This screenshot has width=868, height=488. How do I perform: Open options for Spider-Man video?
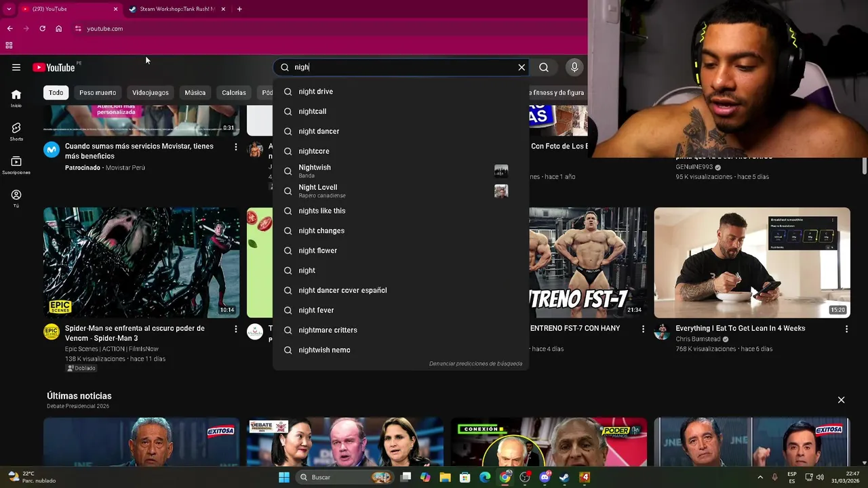(236, 329)
